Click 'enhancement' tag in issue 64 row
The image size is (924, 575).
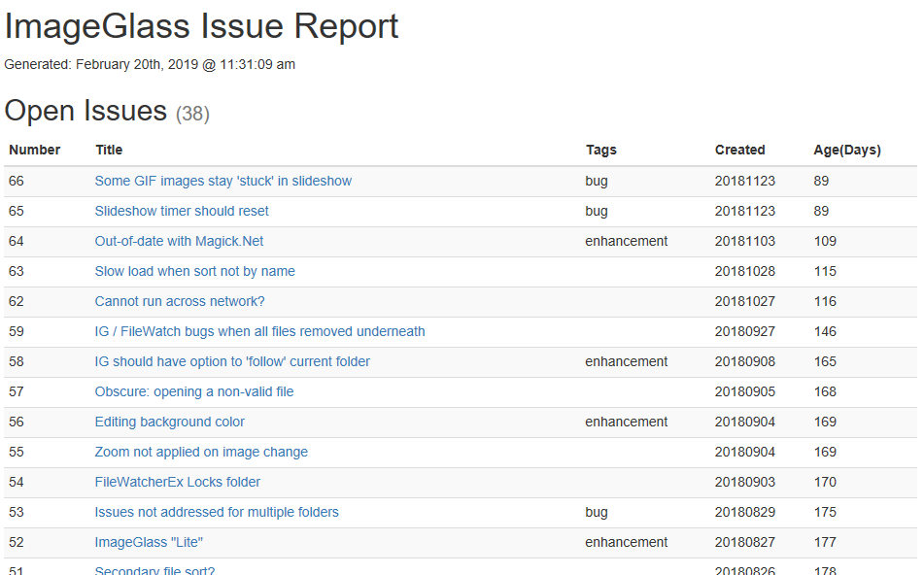[x=627, y=241]
